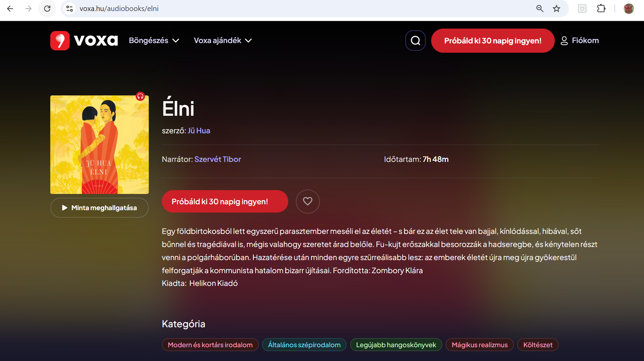Open Fiókom account menu
Viewport: 644px width, 361px height.
point(580,41)
